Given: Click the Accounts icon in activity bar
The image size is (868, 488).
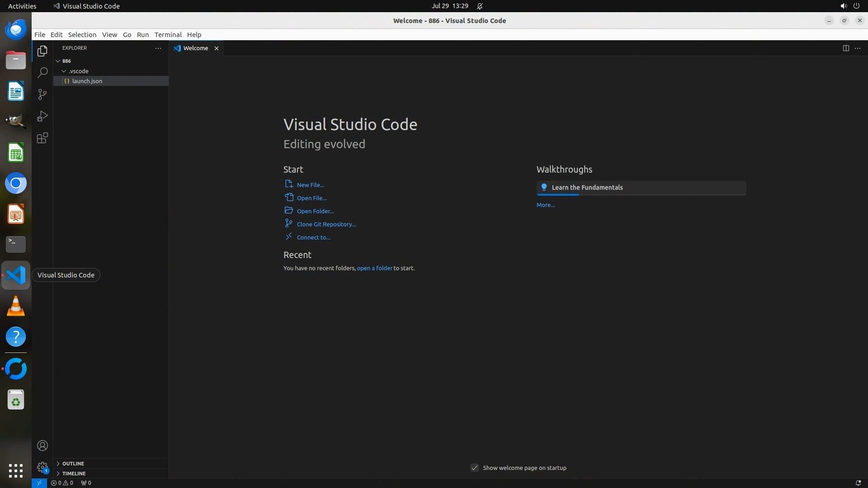Looking at the screenshot, I should 42,446.
